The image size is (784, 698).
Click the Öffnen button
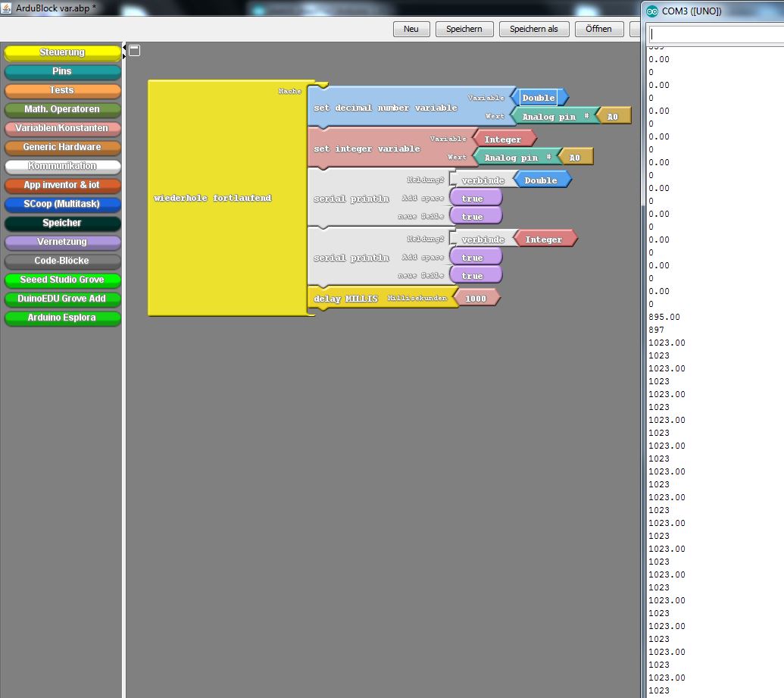[x=599, y=29]
